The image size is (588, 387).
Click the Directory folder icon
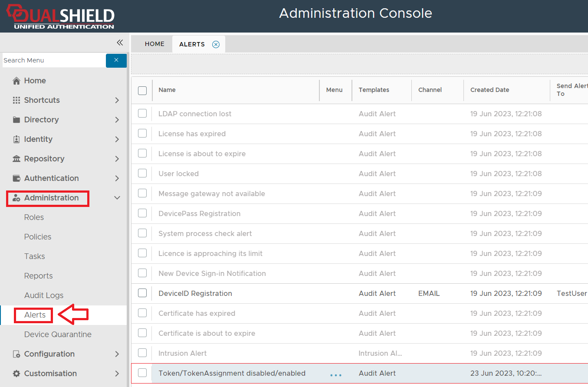pyautogui.click(x=16, y=120)
